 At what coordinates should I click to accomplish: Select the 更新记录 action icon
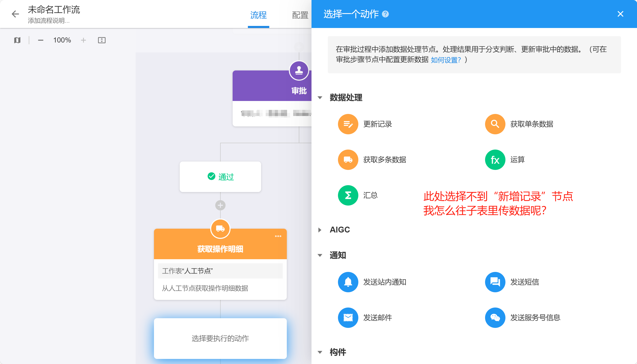[348, 124]
